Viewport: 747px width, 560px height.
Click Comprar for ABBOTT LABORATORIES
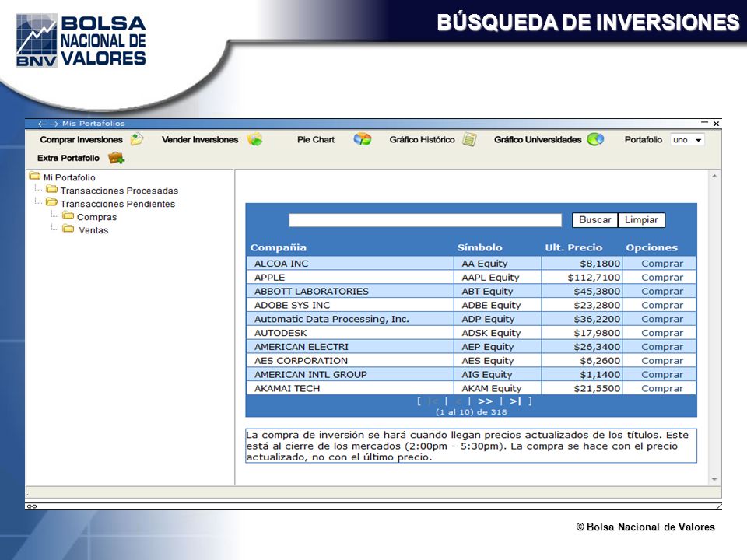[662, 291]
